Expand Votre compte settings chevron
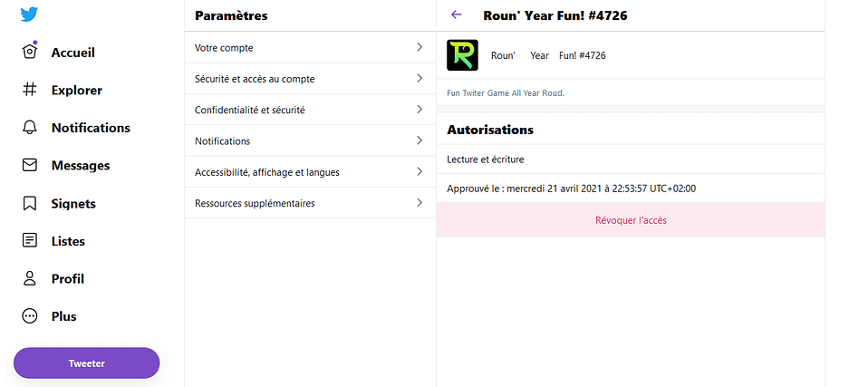 [420, 47]
